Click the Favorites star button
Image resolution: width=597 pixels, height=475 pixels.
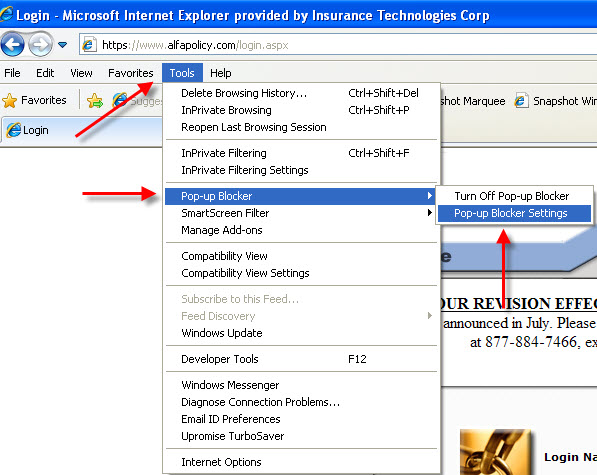[34, 100]
